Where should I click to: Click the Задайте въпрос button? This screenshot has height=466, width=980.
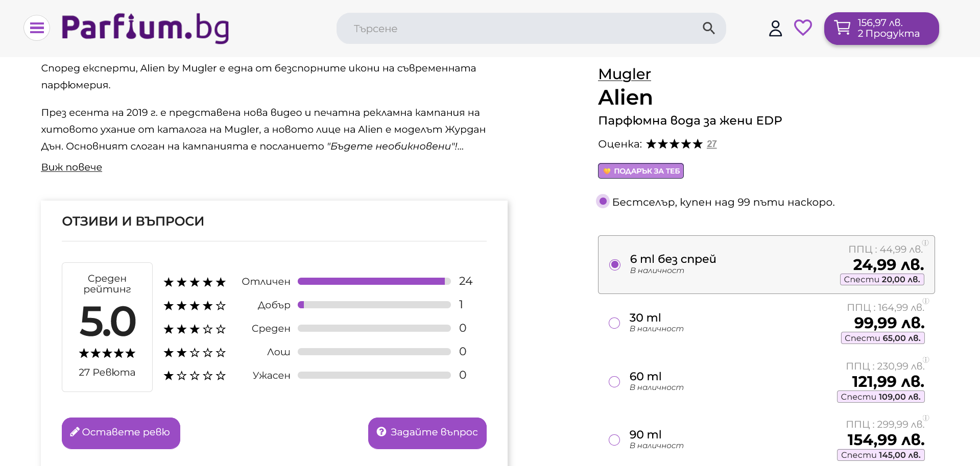click(427, 433)
